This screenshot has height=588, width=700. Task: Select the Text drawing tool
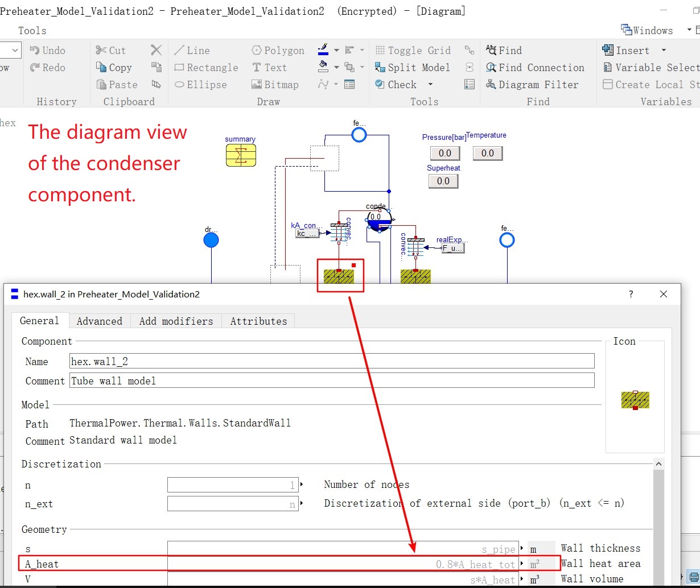tap(269, 68)
